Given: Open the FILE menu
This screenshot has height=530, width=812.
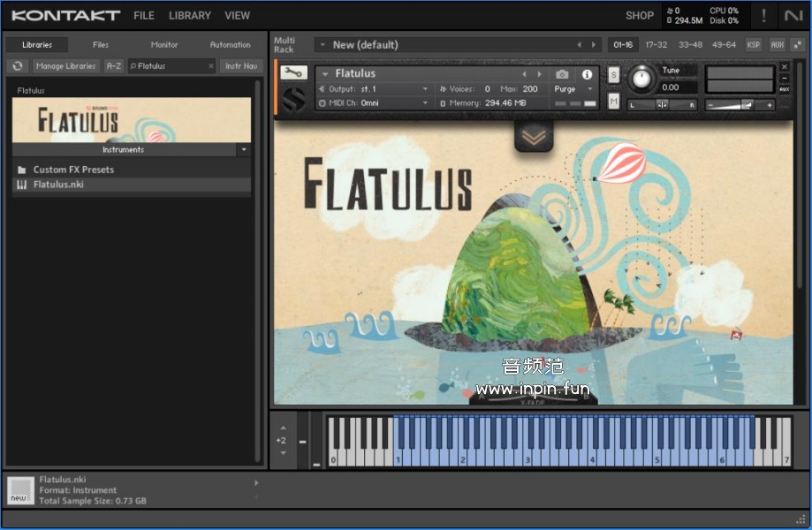Looking at the screenshot, I should [x=143, y=15].
